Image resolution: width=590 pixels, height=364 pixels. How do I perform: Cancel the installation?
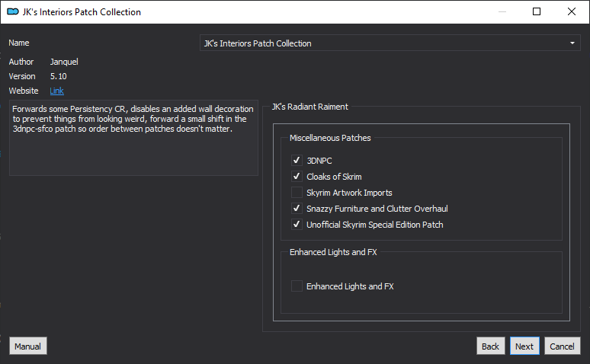point(562,346)
